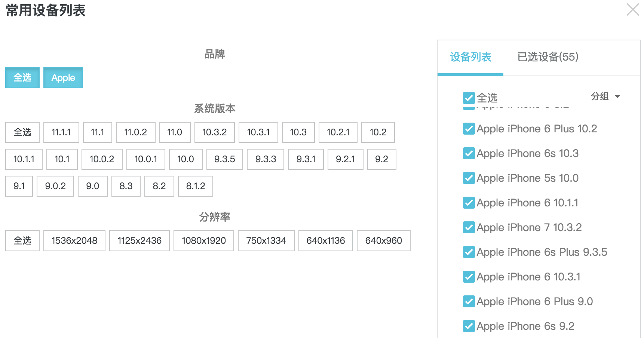Filter by resolution 1536x2048
This screenshot has width=644, height=338.
74,241
